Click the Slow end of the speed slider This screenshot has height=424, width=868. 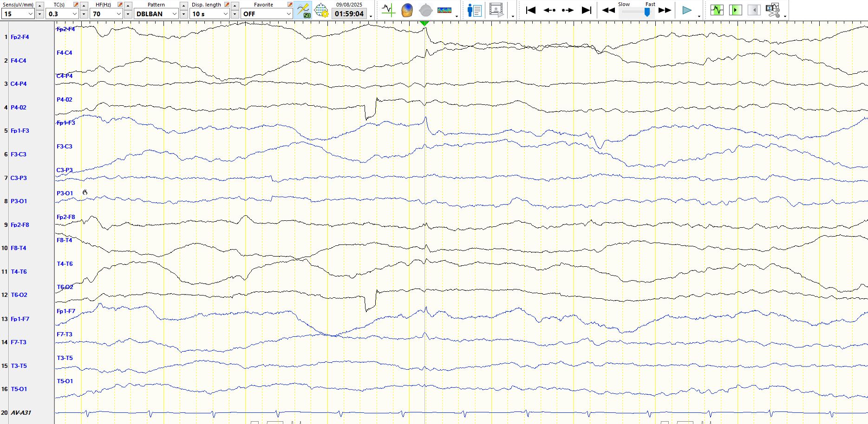coord(624,4)
